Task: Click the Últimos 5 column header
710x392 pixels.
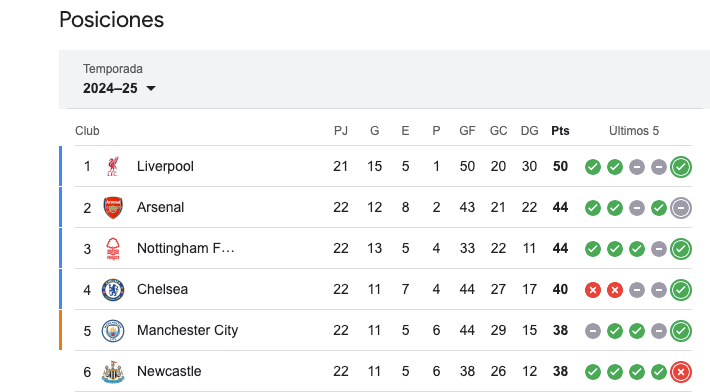Action: pos(634,131)
